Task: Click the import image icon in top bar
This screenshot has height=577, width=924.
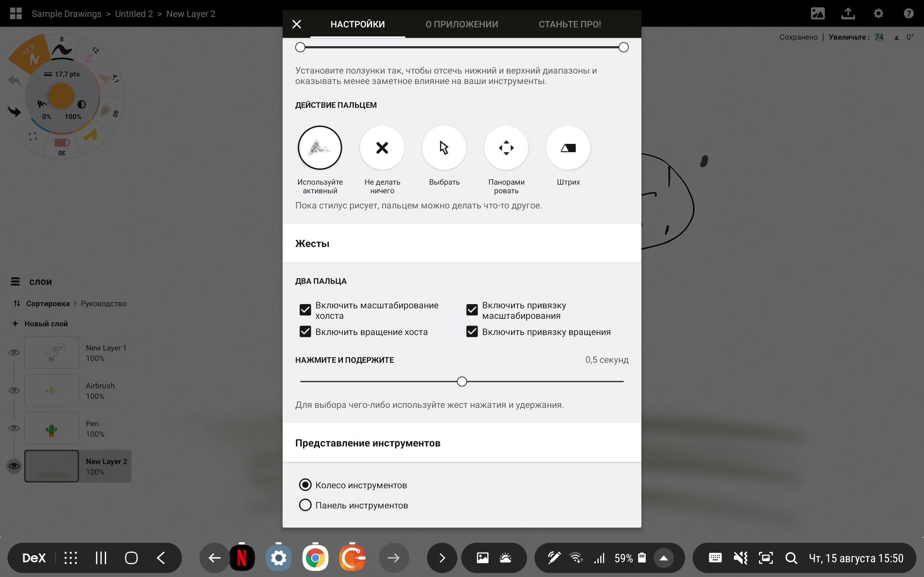Action: pos(818,13)
